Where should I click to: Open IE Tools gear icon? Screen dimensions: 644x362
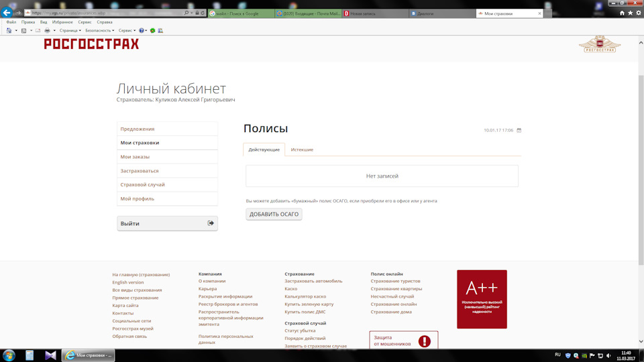click(x=638, y=13)
